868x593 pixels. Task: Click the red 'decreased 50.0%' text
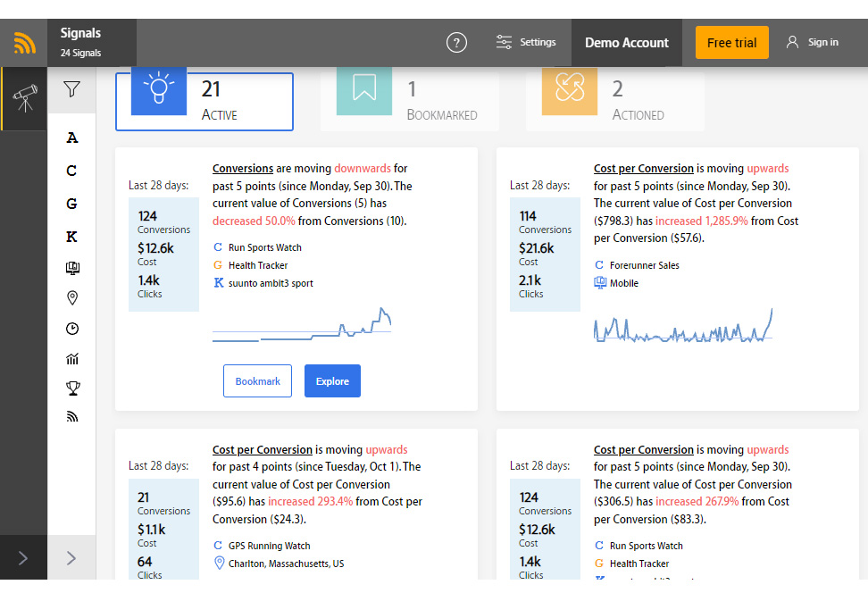tap(254, 221)
